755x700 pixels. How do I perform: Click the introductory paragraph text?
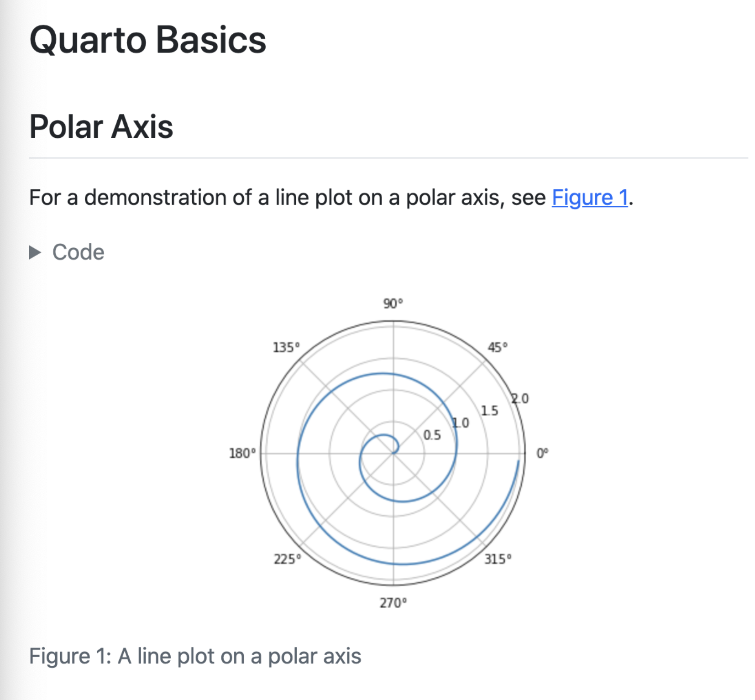tap(331, 198)
